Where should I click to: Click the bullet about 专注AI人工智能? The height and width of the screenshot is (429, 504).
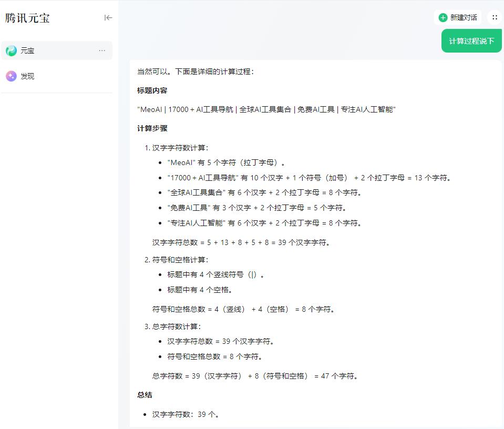click(264, 223)
